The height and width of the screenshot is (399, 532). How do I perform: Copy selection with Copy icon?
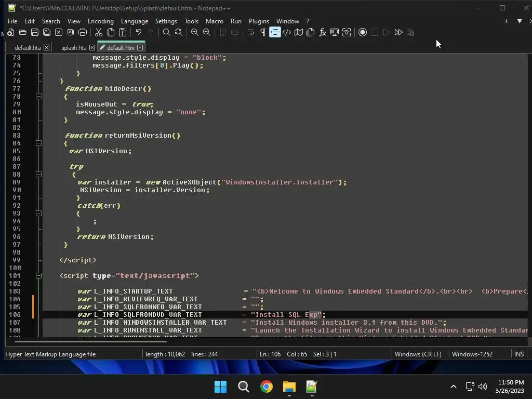(111, 32)
